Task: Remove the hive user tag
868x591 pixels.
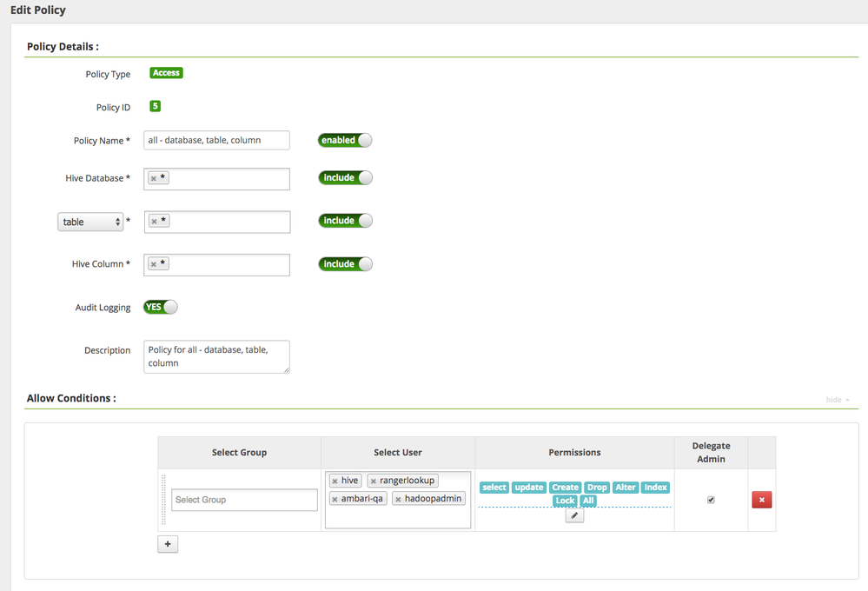Action: tap(335, 481)
